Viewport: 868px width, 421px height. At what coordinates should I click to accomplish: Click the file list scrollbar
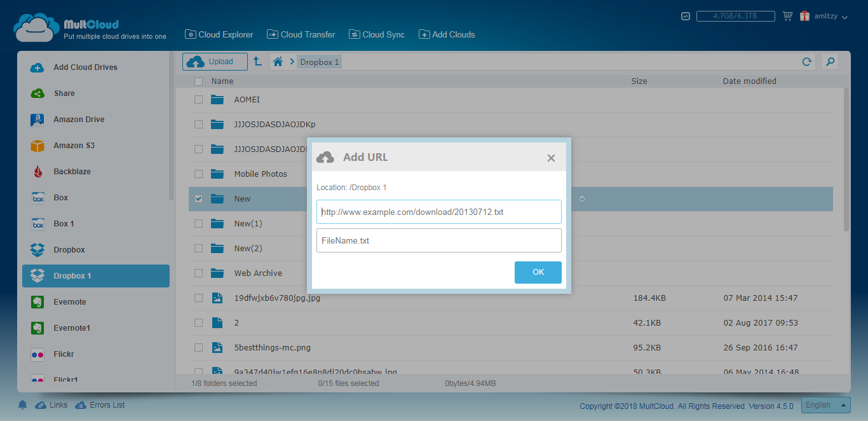pyautogui.click(x=846, y=159)
